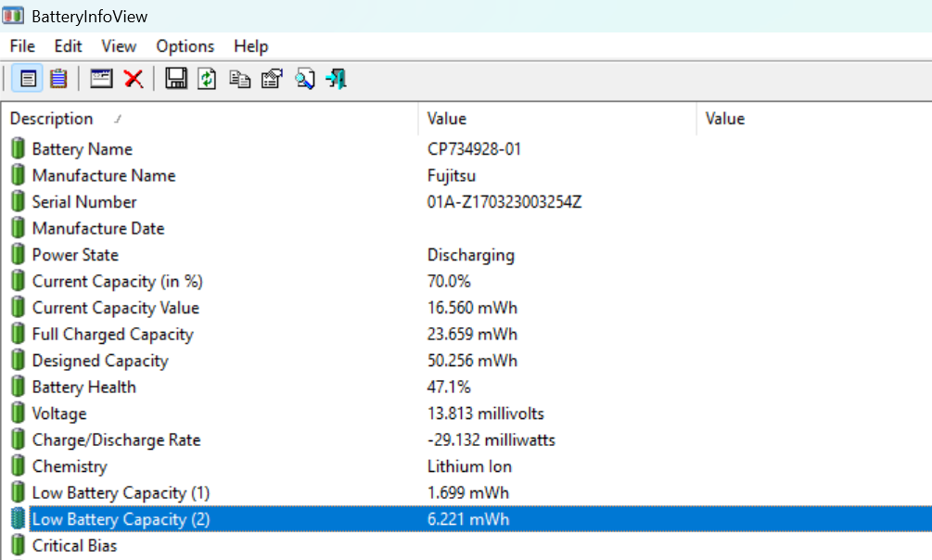Select the Critical Bias row

[466, 546]
